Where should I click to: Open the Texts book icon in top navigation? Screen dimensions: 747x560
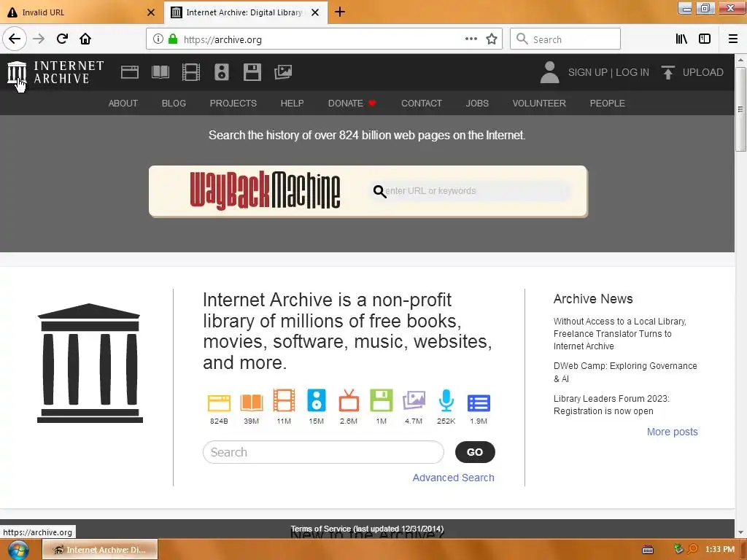pos(160,72)
